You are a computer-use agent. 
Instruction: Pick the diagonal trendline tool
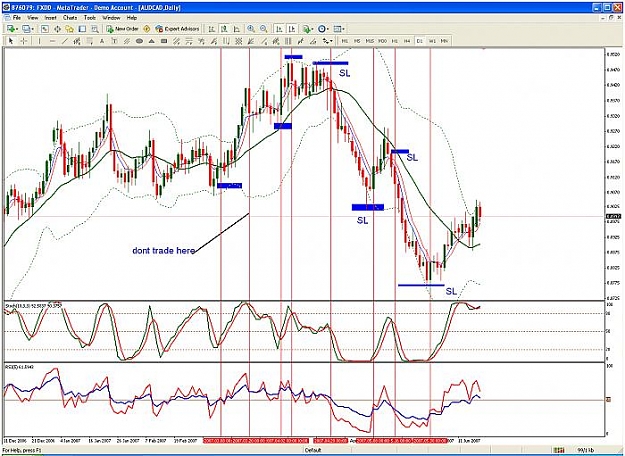coord(65,41)
